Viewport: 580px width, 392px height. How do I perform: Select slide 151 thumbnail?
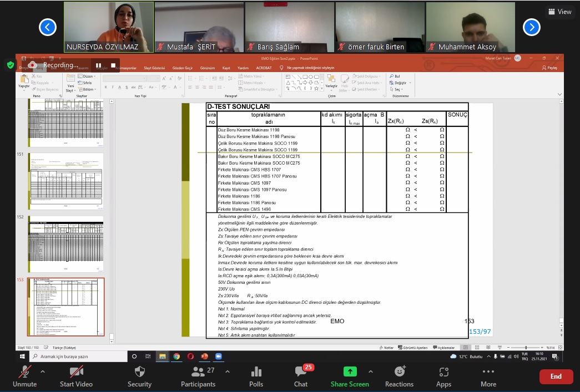coord(66,181)
